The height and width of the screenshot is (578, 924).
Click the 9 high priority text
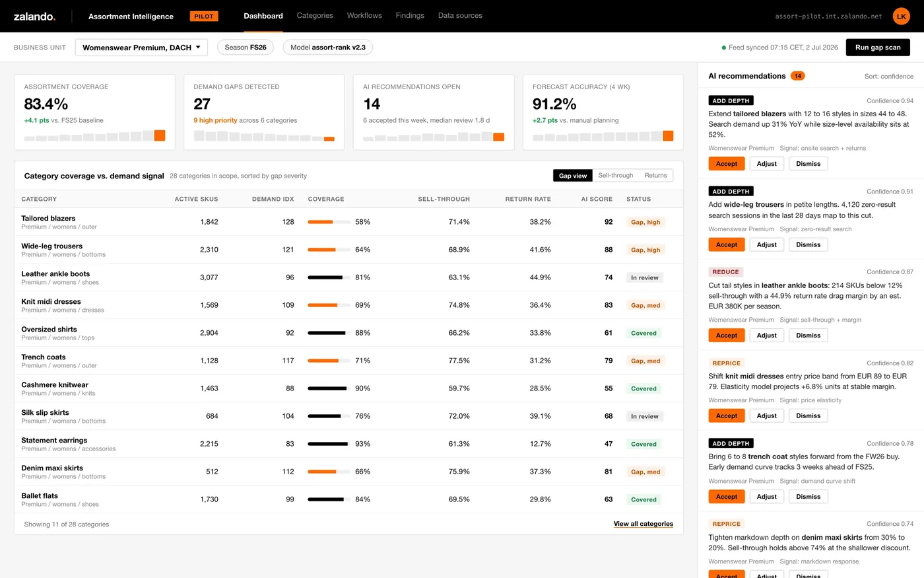coord(215,120)
